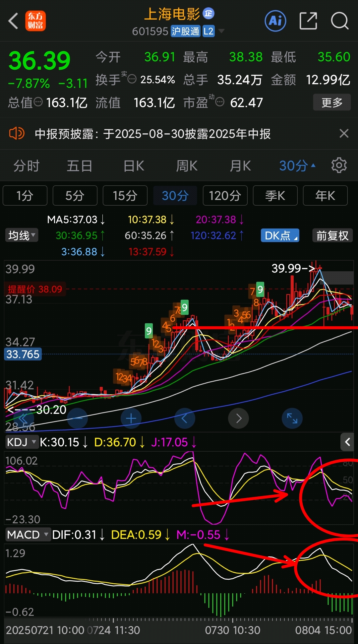The height and width of the screenshot is (644, 358).
Task: Open the 前复权 adjustment selector
Action: pyautogui.click(x=332, y=235)
